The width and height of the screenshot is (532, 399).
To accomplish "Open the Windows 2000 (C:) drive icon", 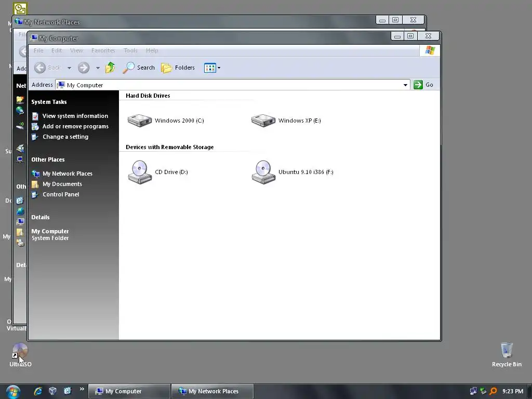I will (139, 121).
